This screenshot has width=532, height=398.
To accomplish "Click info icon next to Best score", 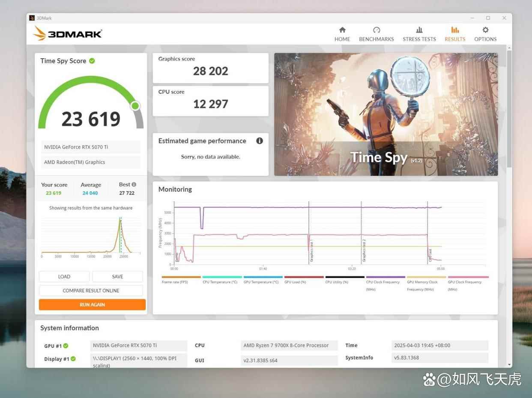I will [134, 185].
